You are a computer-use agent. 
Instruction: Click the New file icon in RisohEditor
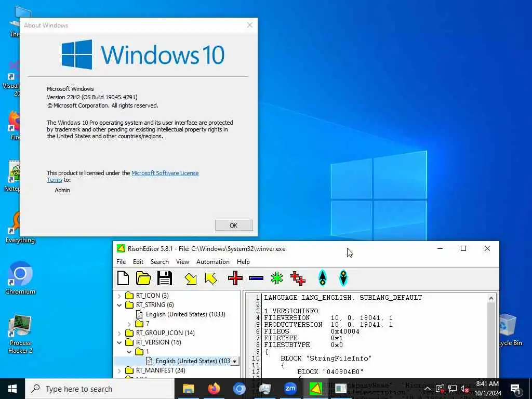(x=123, y=278)
